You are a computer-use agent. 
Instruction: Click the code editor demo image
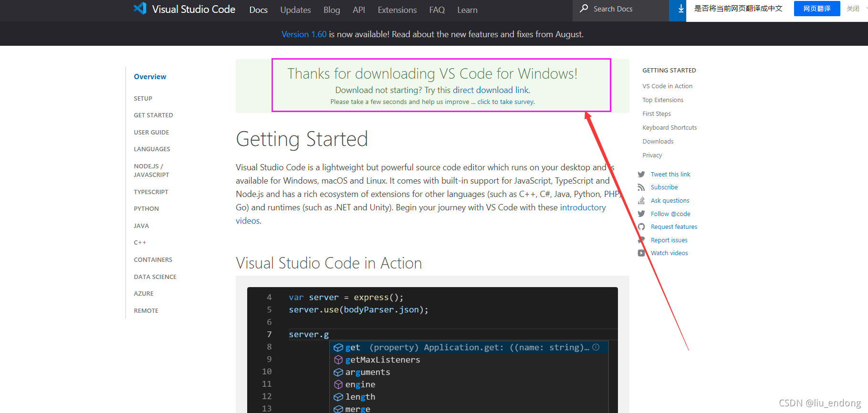tap(432, 350)
